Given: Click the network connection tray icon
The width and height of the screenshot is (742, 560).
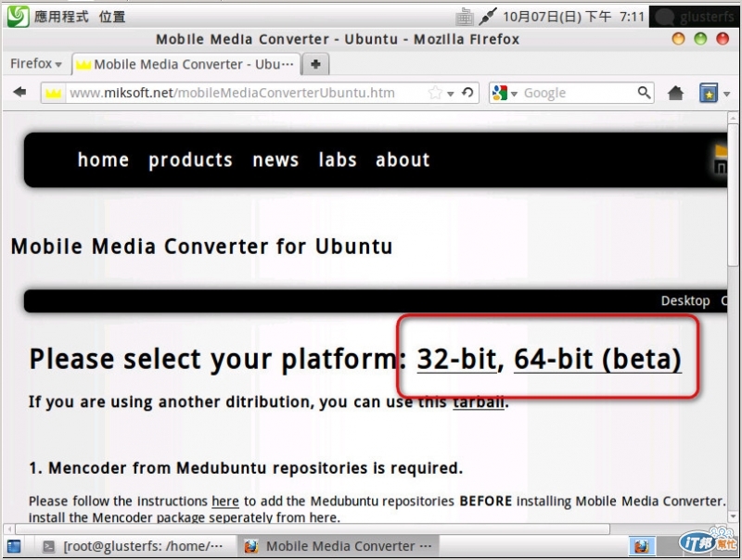Looking at the screenshot, I should (x=487, y=18).
